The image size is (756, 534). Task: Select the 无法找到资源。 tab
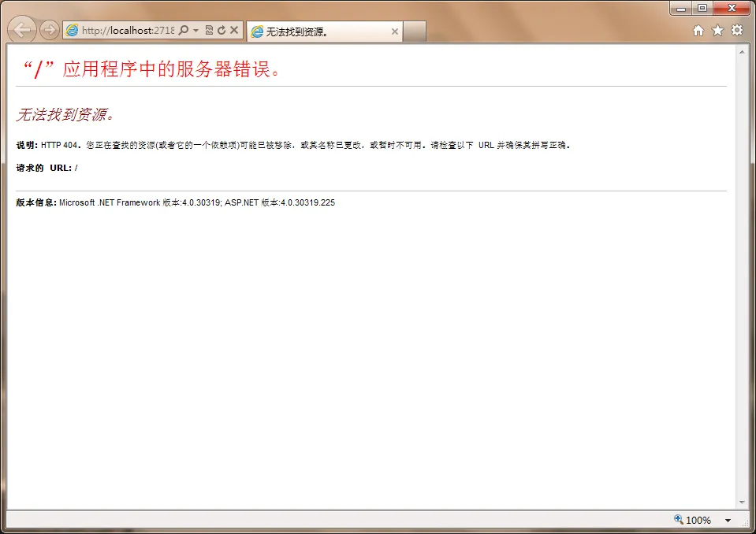pos(325,32)
